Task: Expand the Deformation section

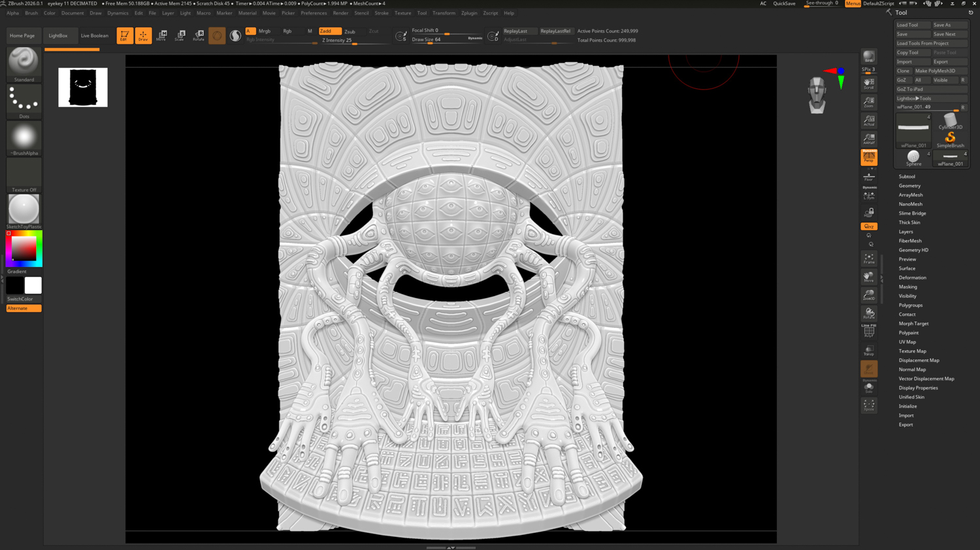Action: [x=912, y=278]
